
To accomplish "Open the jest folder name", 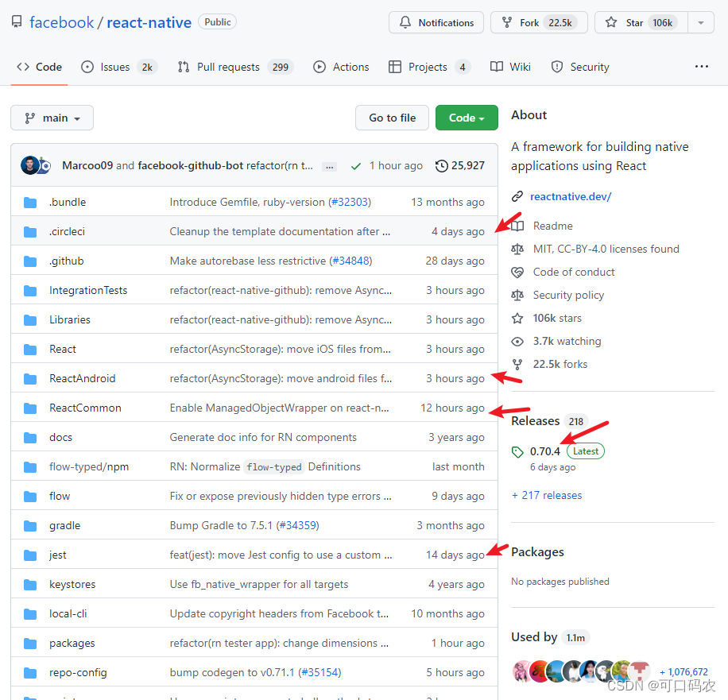I will pyautogui.click(x=58, y=555).
